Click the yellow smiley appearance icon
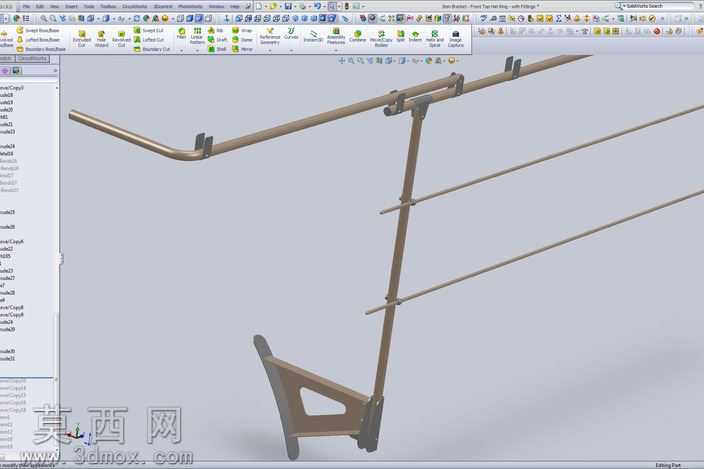This screenshot has width=704, height=469. pyautogui.click(x=165, y=19)
